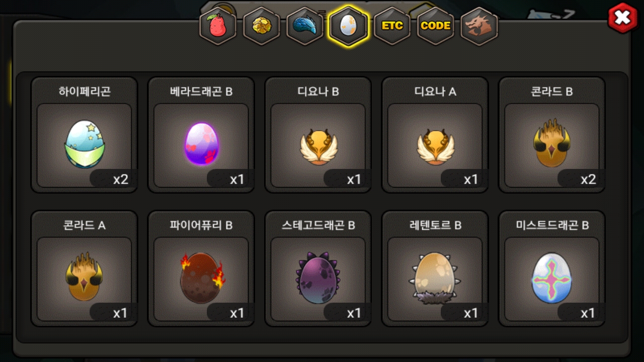
Task: Open the gold nugget tab
Action: pos(262,26)
